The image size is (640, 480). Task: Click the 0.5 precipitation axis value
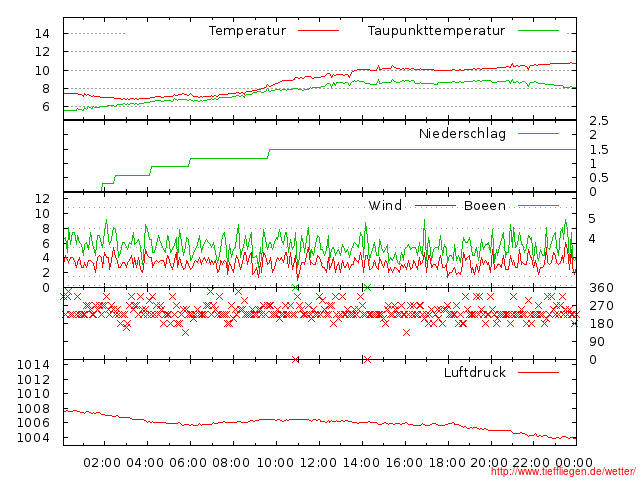pyautogui.click(x=599, y=178)
